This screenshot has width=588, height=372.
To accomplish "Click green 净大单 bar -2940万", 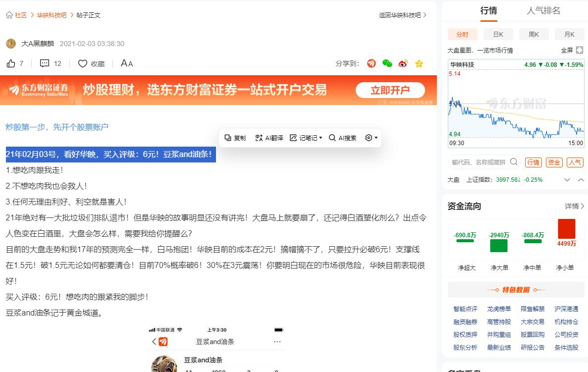I will tap(499, 246).
